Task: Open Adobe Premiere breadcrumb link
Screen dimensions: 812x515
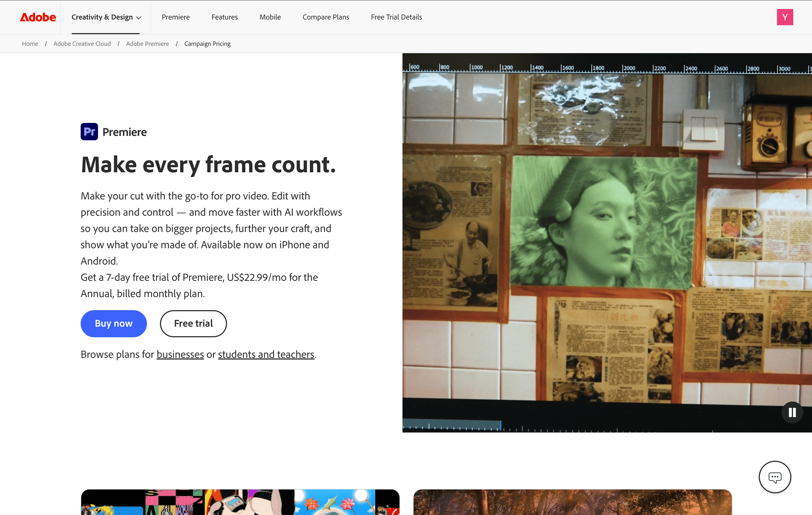Action: (147, 44)
